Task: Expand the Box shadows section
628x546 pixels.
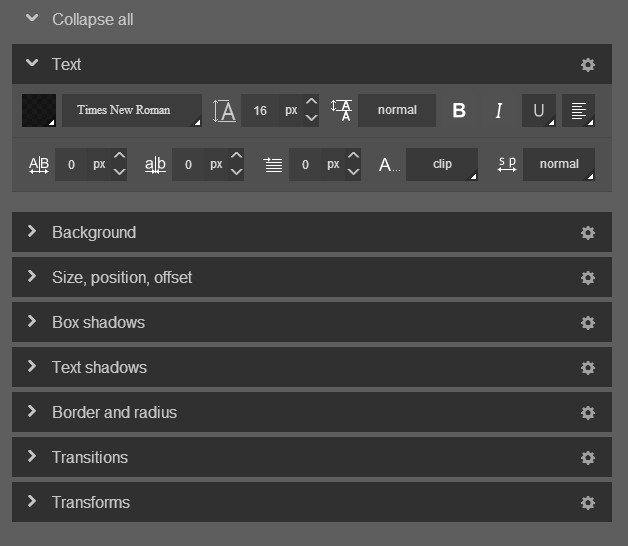Action: point(98,322)
